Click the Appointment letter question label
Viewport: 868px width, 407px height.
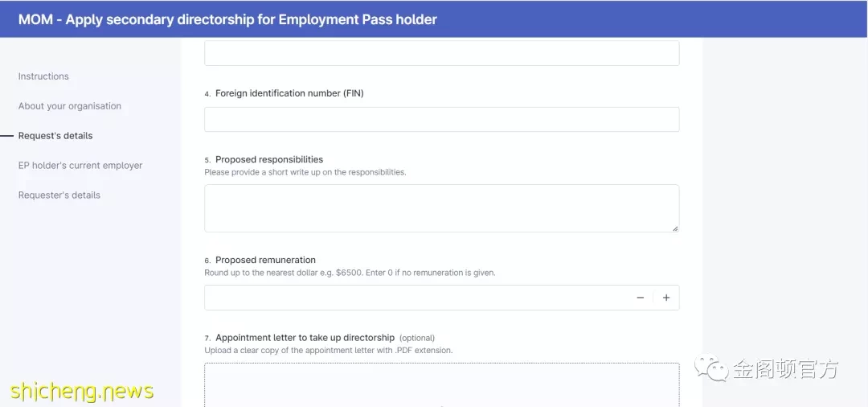305,337
